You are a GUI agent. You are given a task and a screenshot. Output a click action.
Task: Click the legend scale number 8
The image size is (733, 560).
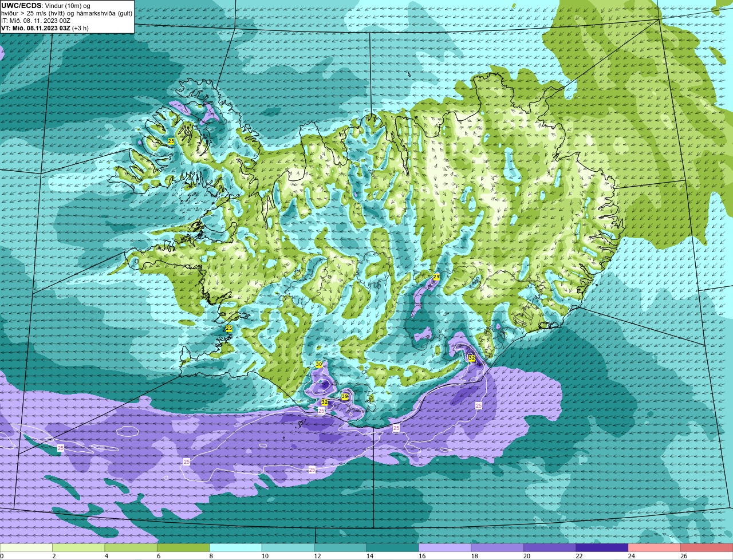(211, 556)
